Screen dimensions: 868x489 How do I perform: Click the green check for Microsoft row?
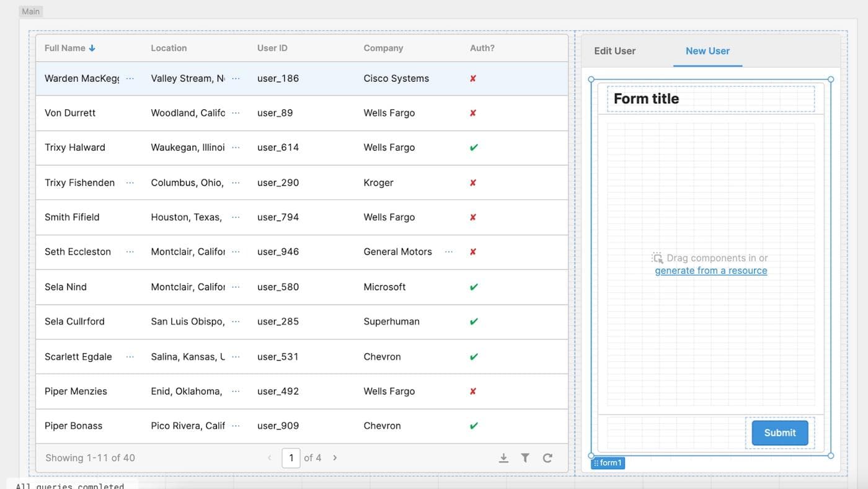tap(474, 287)
